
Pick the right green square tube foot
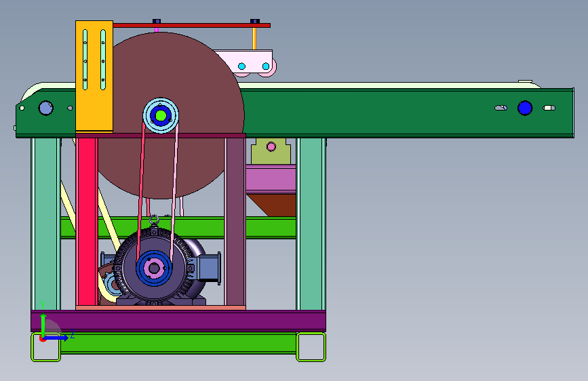coord(311,347)
